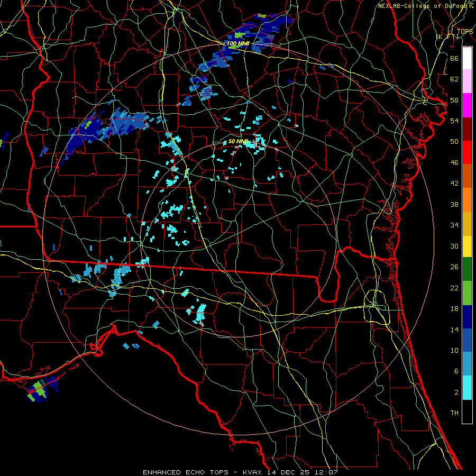Image resolution: width=476 pixels, height=476 pixels.
Task: Click the 30 legend scale label
Action: [x=454, y=246]
